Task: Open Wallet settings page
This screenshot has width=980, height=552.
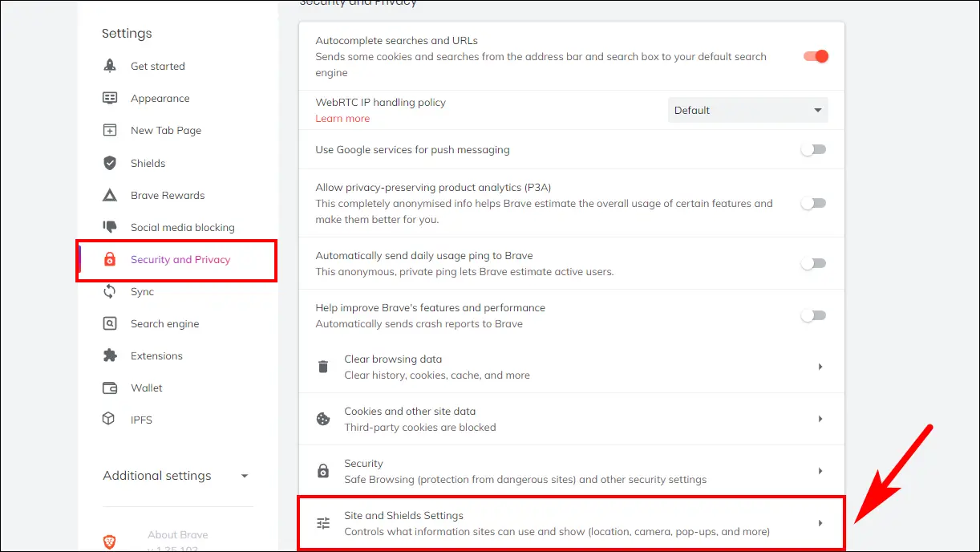Action: click(x=147, y=388)
